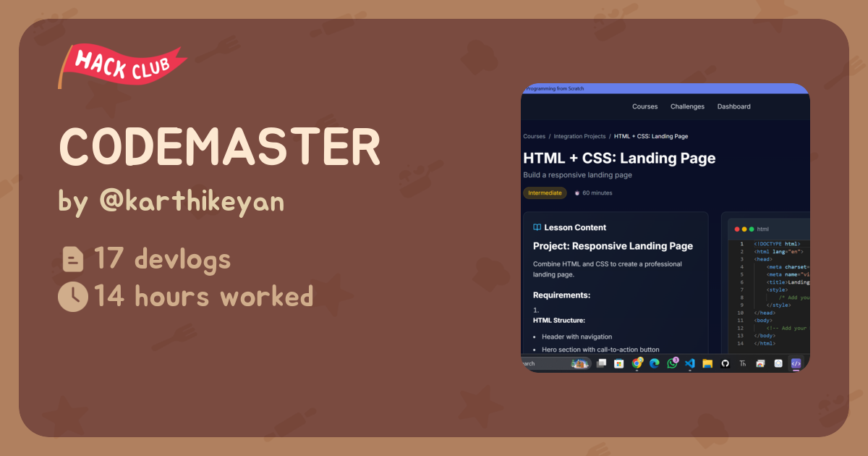Click the green dot in the code editor header

click(x=752, y=229)
